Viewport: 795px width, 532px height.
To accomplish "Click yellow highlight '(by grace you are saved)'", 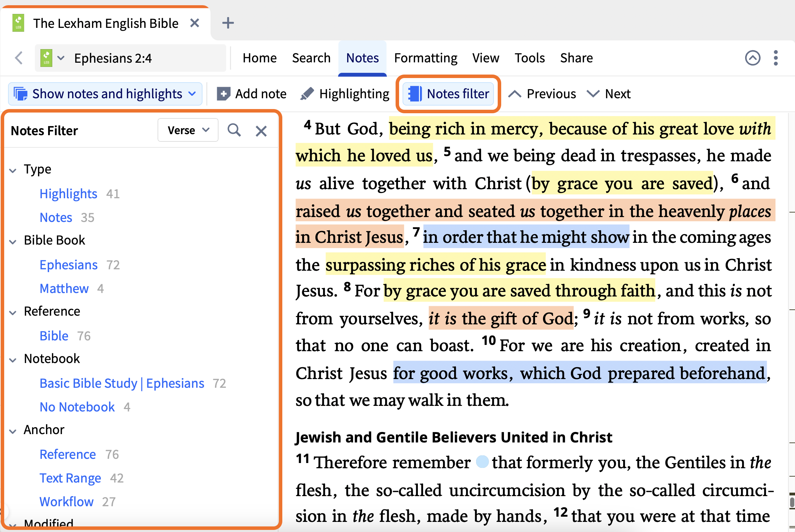I will (622, 183).
